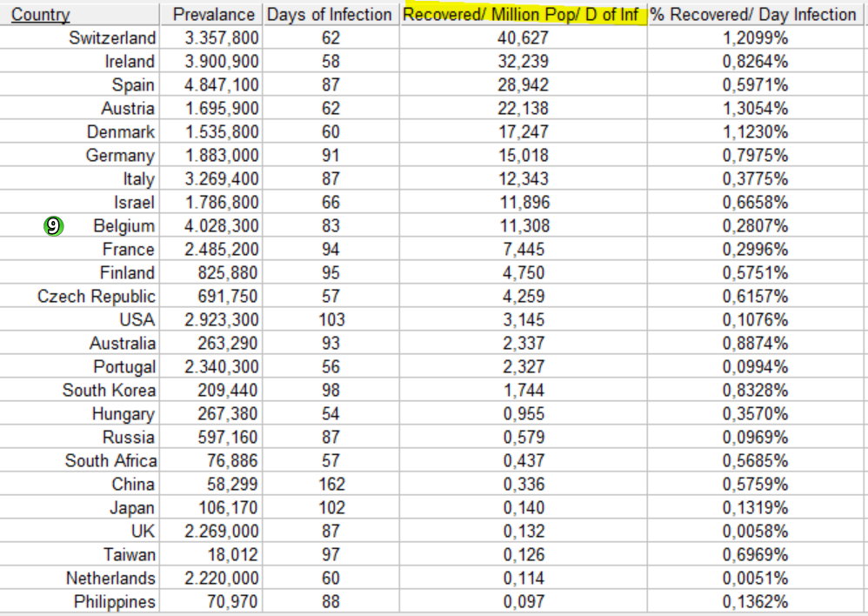Select Hungary's prevalence 267,380
Viewport: 868px width, 616px height.
click(228, 414)
